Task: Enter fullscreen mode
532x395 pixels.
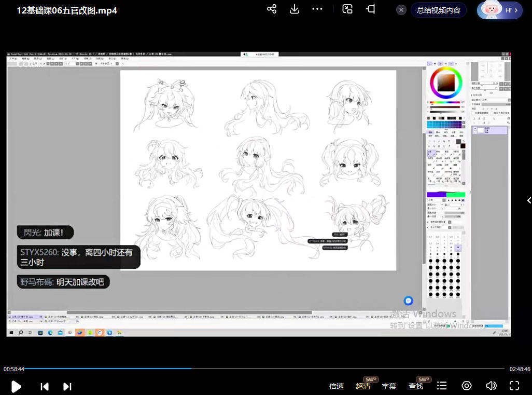Action: (x=514, y=386)
